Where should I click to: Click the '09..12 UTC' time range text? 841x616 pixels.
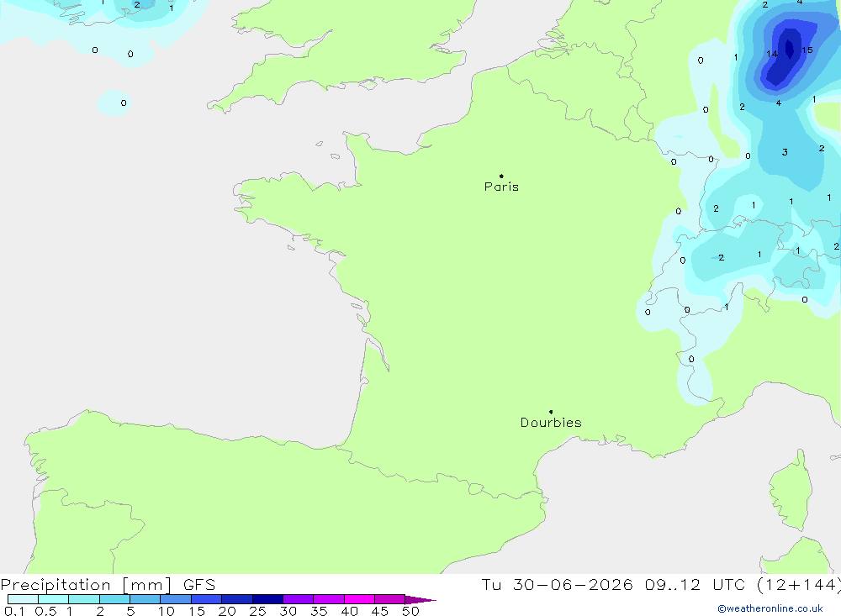[x=695, y=584]
